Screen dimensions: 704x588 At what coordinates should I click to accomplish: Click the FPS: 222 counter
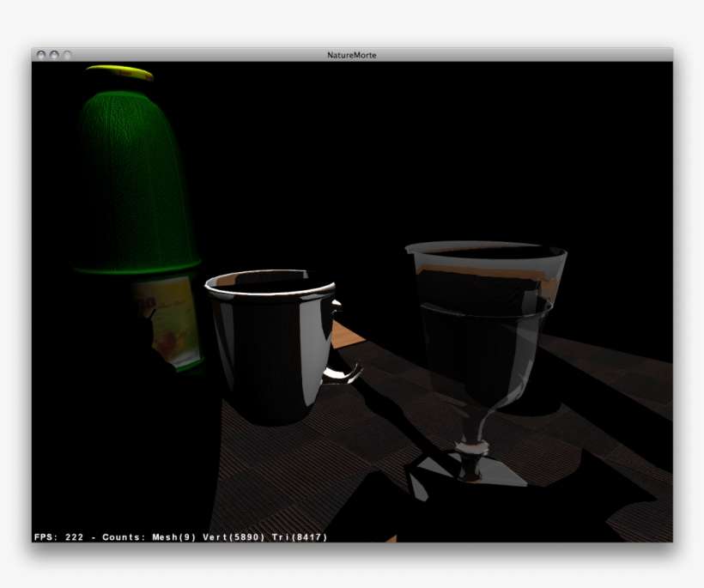coord(58,537)
